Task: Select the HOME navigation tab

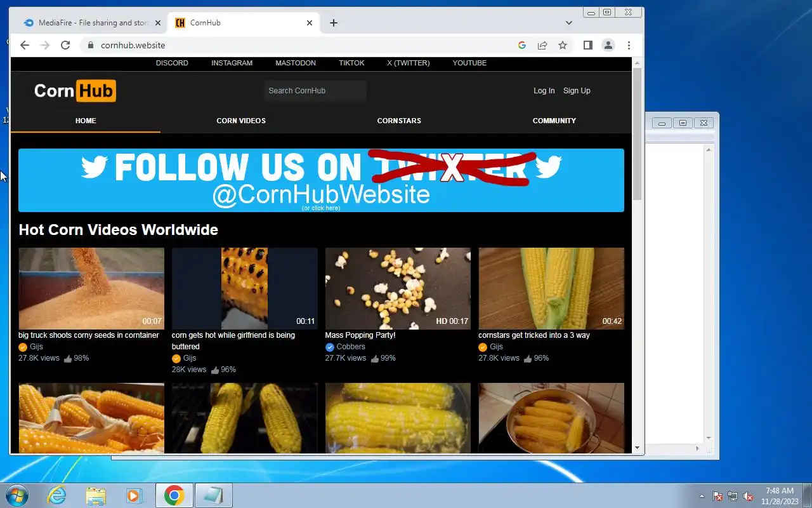Action: tap(86, 121)
